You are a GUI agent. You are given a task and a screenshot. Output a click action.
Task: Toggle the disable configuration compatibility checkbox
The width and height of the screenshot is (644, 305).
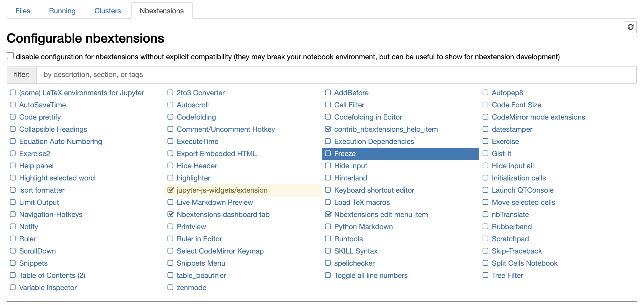(x=10, y=56)
